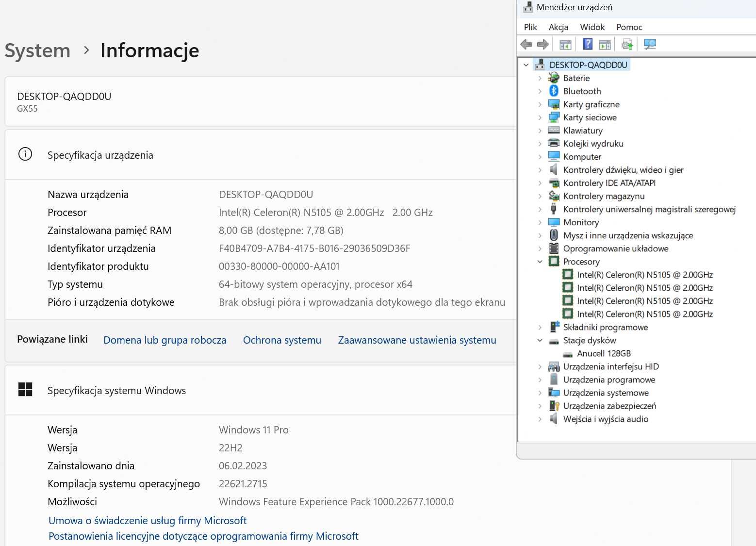
Task: Go back to System breadcrumb
Action: 37,50
